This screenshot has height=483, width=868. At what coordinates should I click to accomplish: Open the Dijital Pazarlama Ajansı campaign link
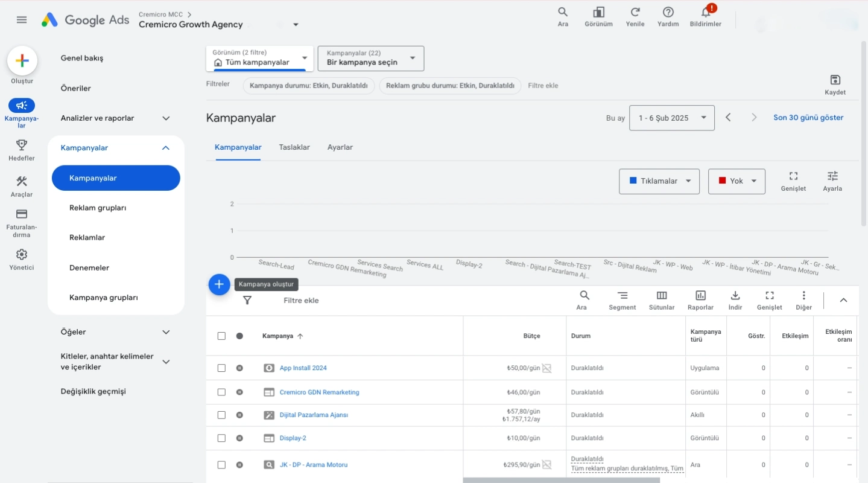(x=314, y=415)
